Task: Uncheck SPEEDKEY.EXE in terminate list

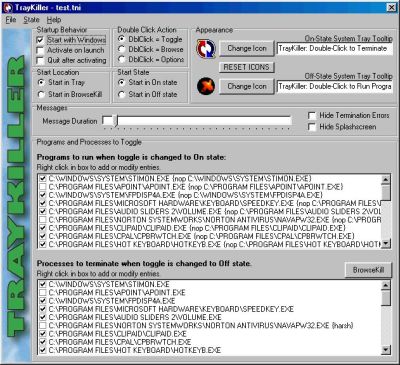Action: pos(43,309)
